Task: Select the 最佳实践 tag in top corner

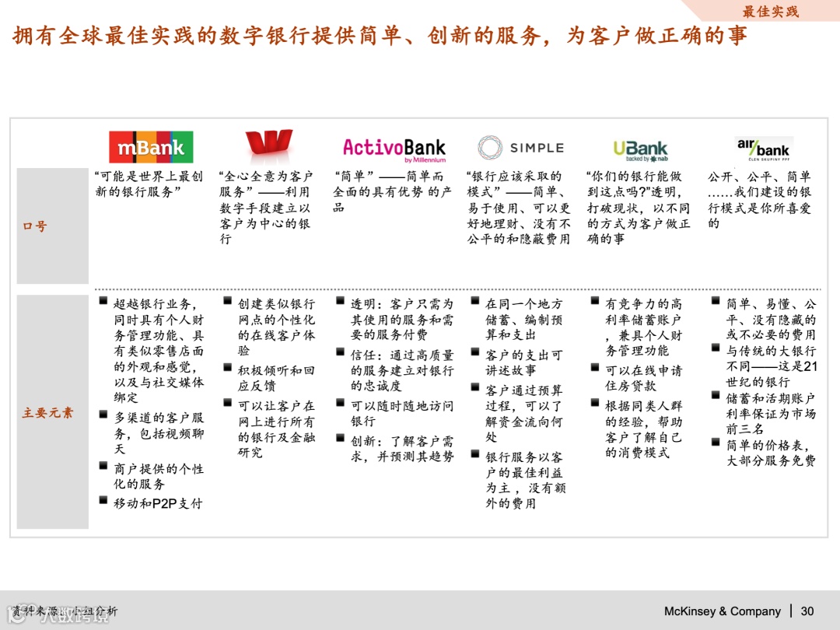Action: pyautogui.click(x=770, y=11)
